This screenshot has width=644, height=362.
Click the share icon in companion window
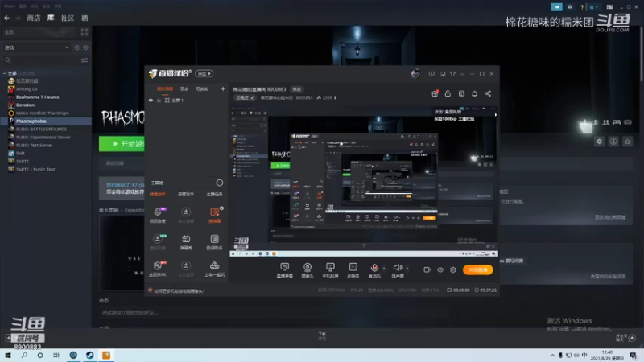(x=488, y=93)
